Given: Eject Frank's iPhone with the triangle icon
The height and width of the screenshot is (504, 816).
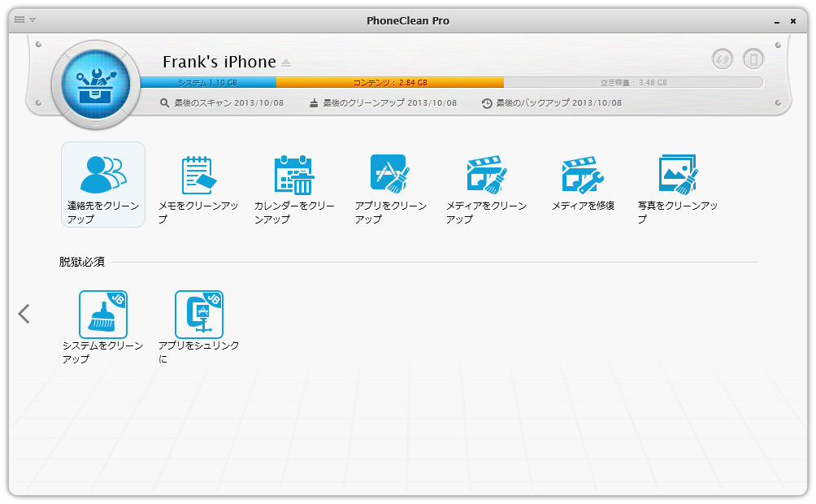Looking at the screenshot, I should click(x=286, y=63).
